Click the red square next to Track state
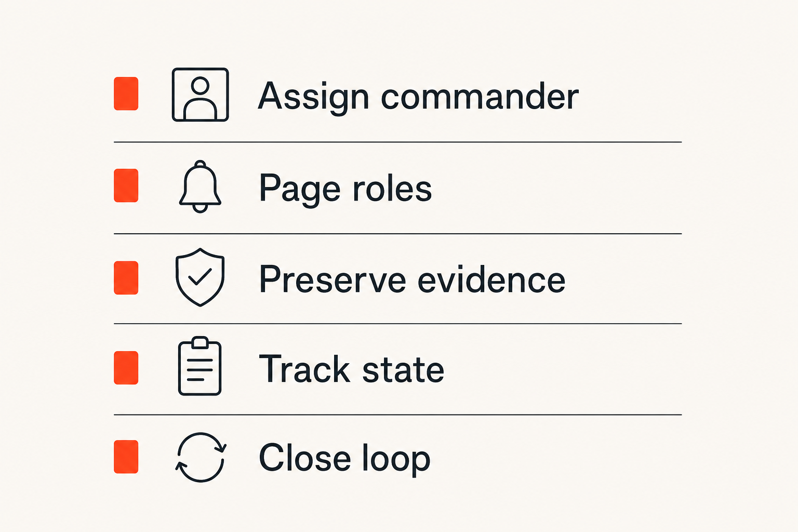 (126, 368)
